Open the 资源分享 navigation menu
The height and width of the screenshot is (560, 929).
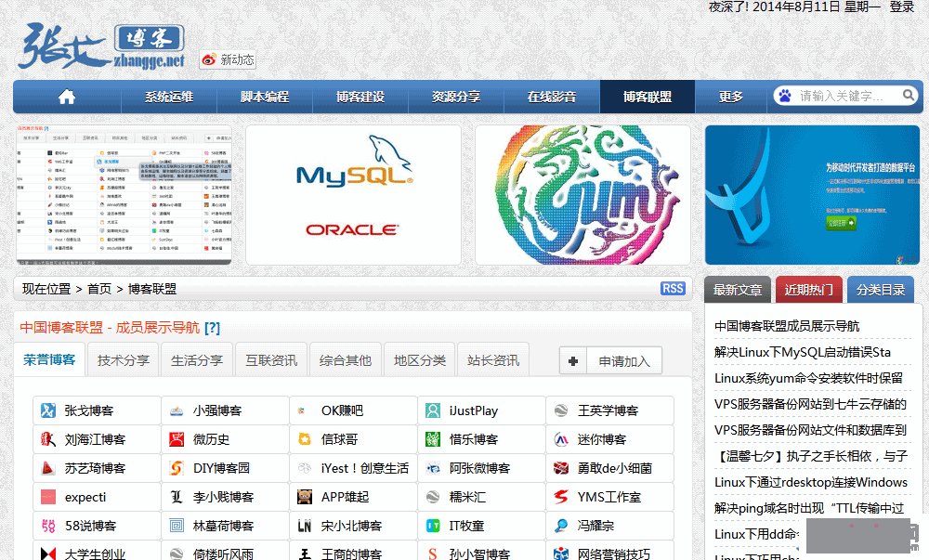pos(456,97)
